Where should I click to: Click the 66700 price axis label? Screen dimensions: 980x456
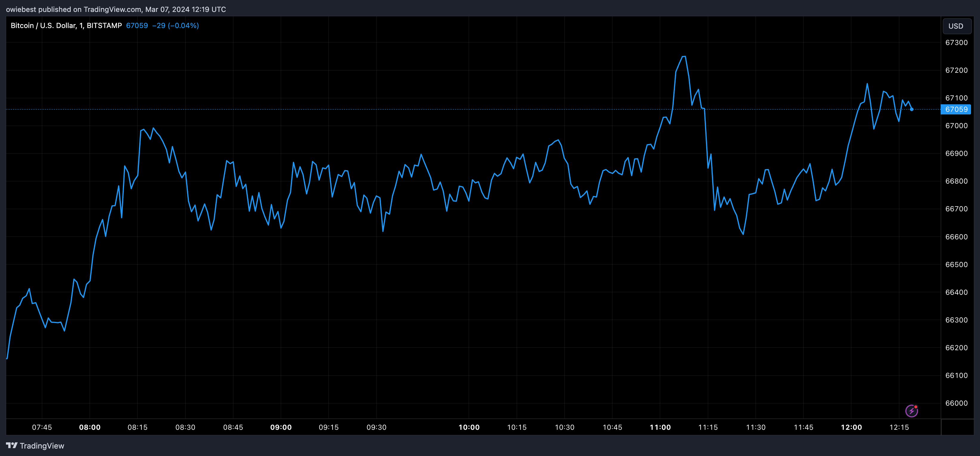[x=956, y=209]
